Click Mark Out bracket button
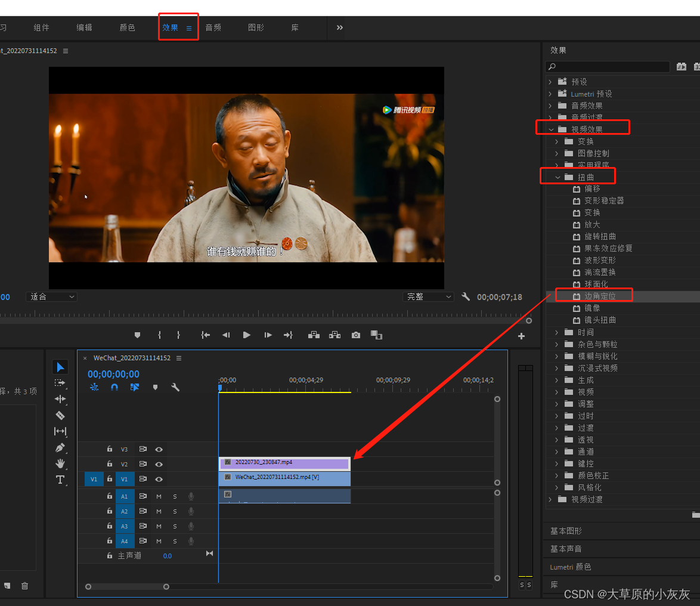Image resolution: width=700 pixels, height=606 pixels. tap(178, 335)
